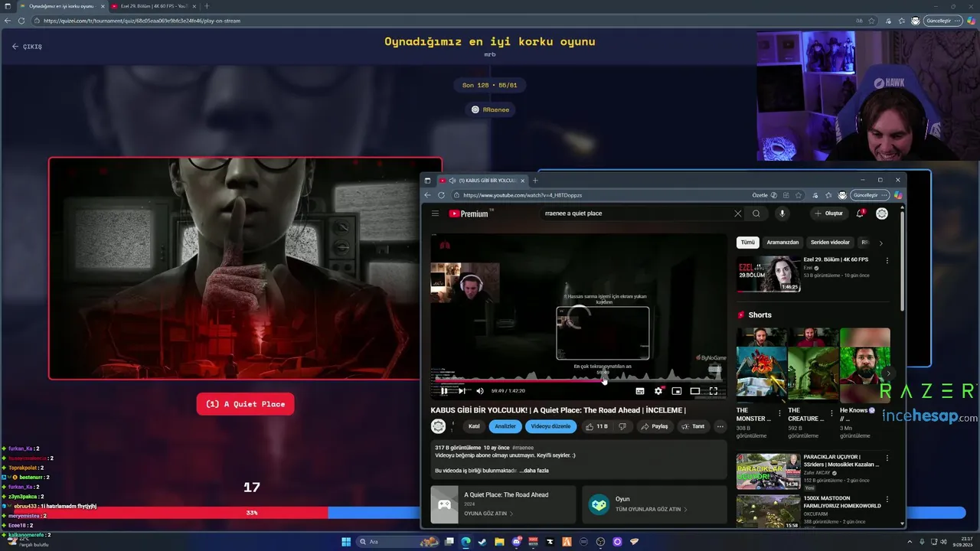Click Güncelleştir in YouTube window toolbar
Image resolution: width=980 pixels, height=551 pixels.
coord(871,195)
